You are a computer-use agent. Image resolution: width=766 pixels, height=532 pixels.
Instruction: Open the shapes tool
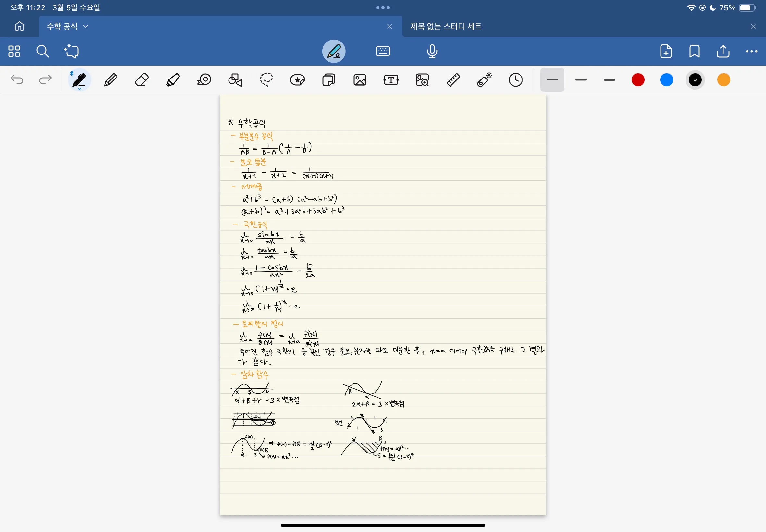click(x=235, y=80)
